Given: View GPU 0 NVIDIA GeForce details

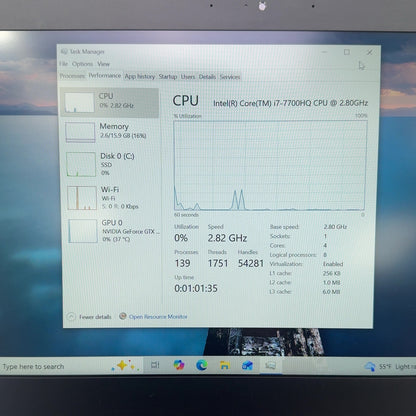Looking at the screenshot, I should point(112,231).
